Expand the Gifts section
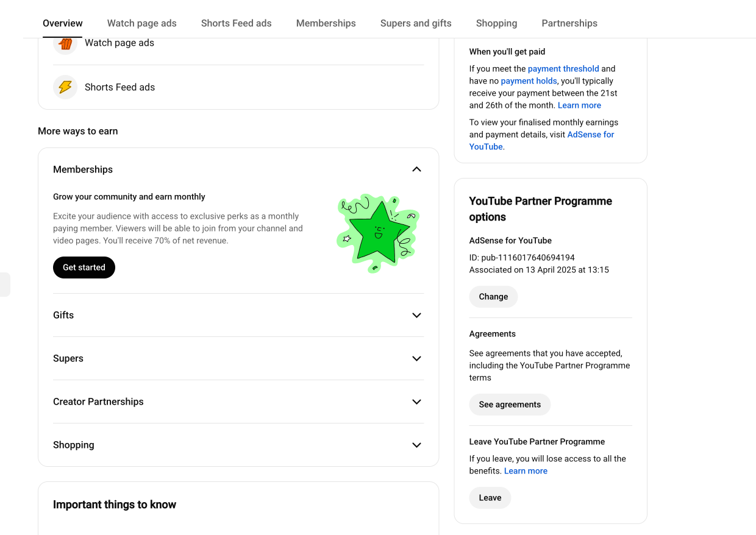756x535 pixels. pos(416,315)
